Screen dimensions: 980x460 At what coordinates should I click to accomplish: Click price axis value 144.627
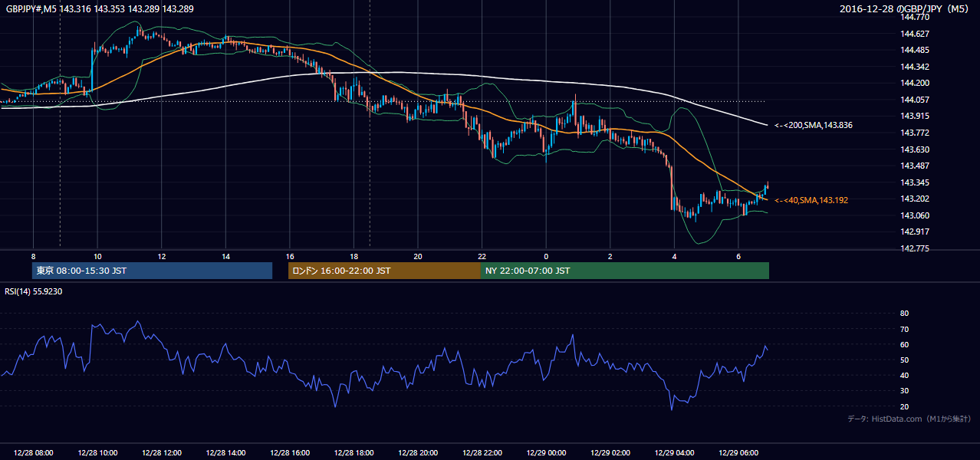coord(915,34)
